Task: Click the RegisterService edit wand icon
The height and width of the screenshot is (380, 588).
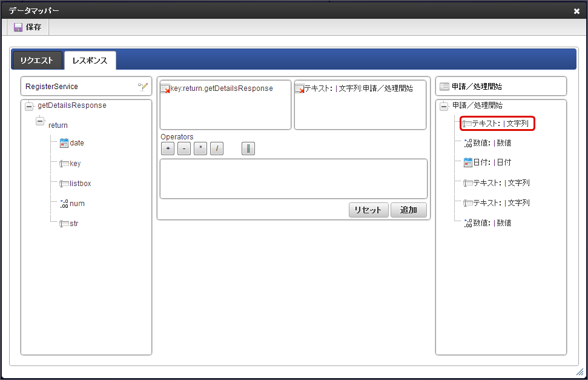Action: click(142, 87)
